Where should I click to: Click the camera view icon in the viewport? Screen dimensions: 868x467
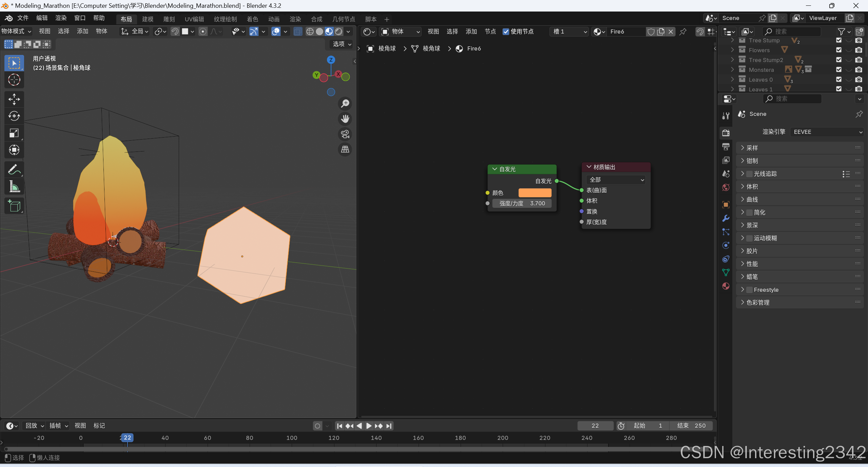(345, 134)
